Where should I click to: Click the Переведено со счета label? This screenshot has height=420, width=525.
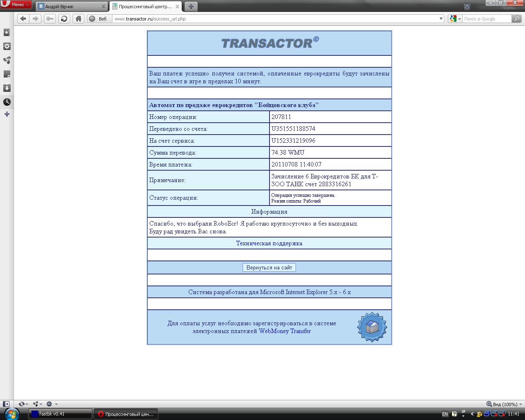178,129
